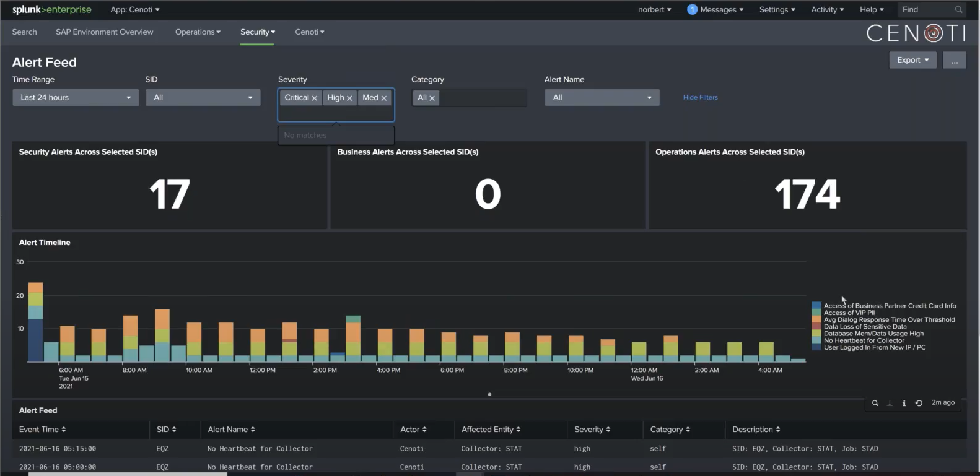
Task: Click the panel resize dot below chart
Action: tap(489, 394)
